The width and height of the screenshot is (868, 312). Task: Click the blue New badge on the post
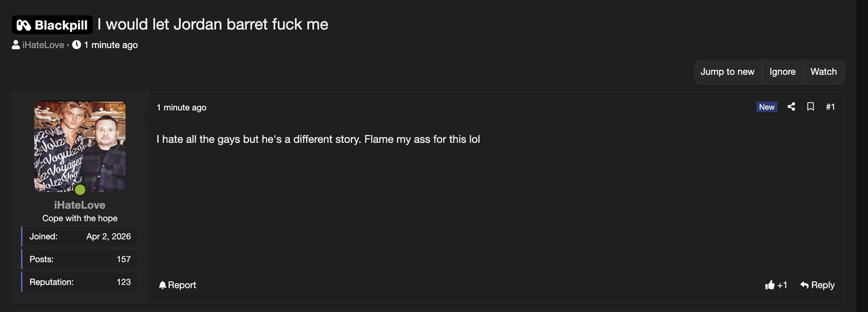click(767, 107)
